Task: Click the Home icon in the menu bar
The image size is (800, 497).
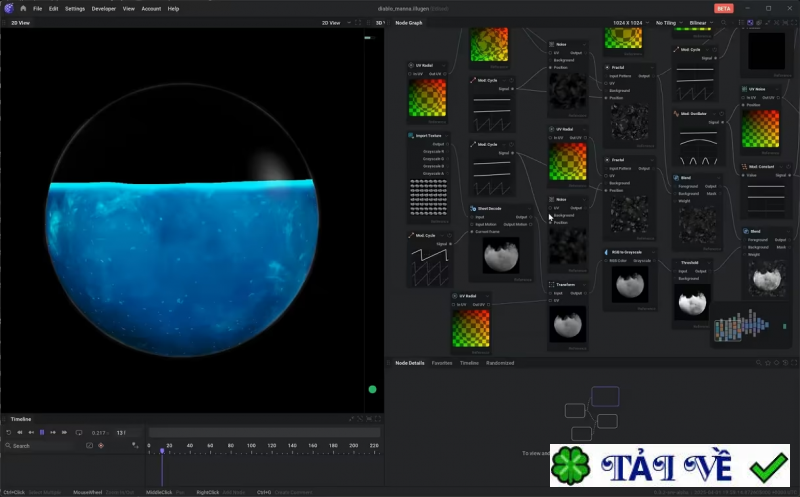Action: (x=23, y=8)
